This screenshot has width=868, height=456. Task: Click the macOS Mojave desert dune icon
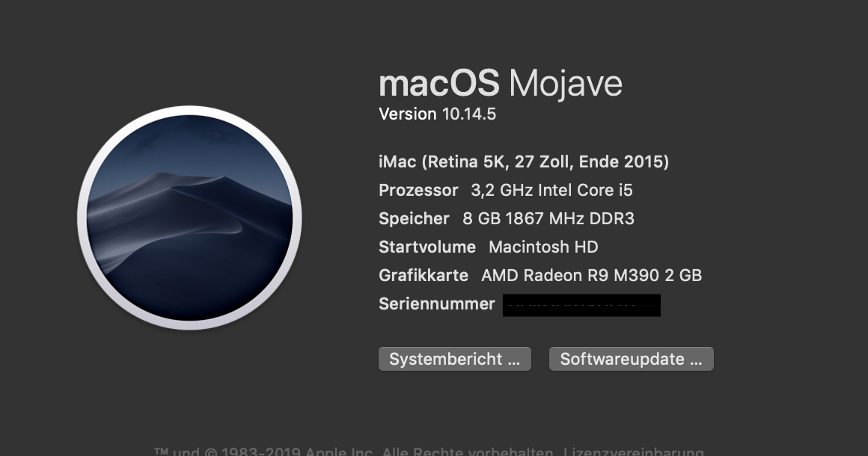[x=189, y=218]
